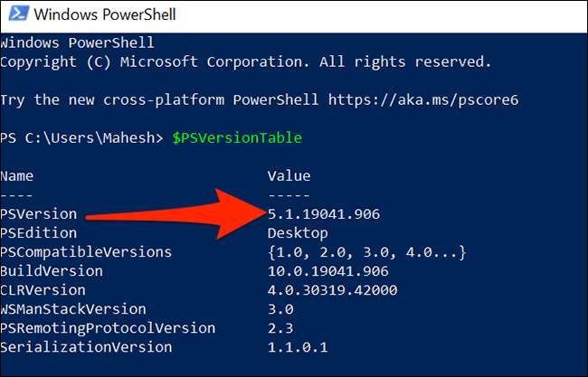
Task: Click the Desktop edition value
Action: pyautogui.click(x=298, y=233)
